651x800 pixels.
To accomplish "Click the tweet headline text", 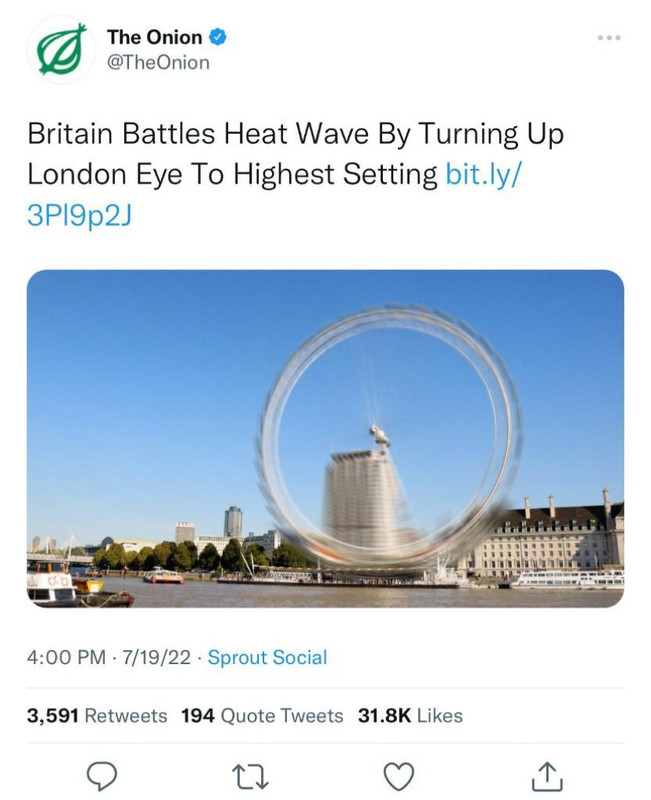I will click(295, 154).
